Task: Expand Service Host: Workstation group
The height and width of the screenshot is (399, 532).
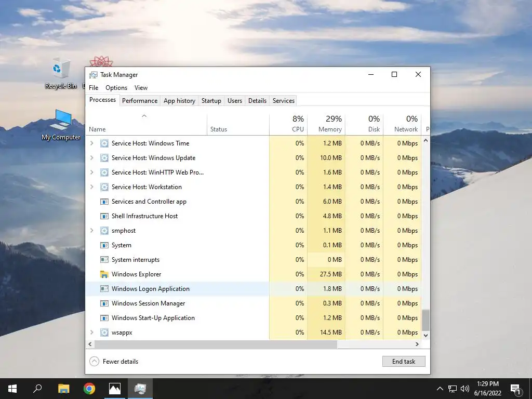Action: tap(91, 187)
